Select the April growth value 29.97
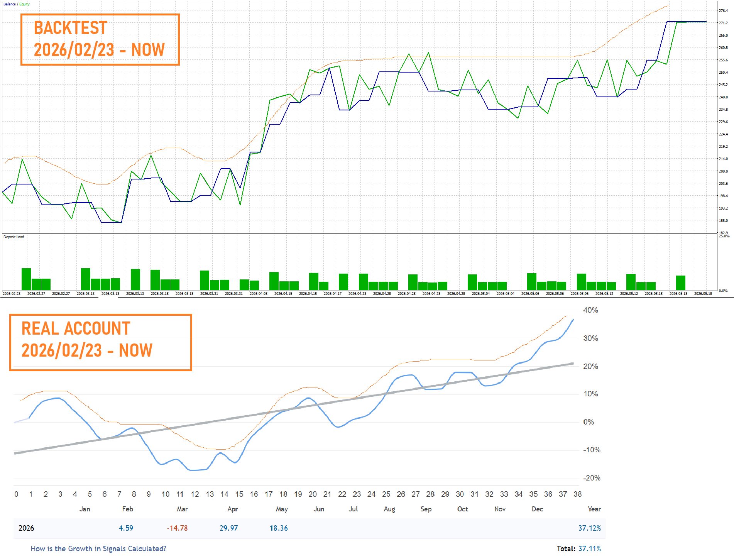The width and height of the screenshot is (734, 560). (229, 528)
